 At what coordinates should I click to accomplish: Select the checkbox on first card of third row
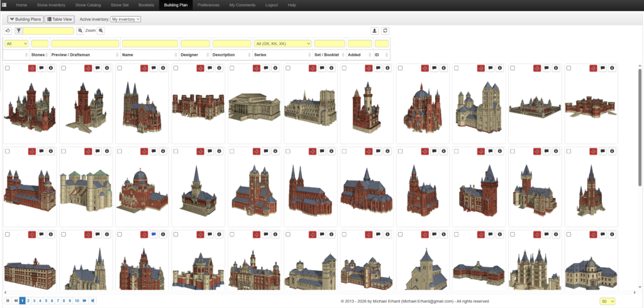7,234
